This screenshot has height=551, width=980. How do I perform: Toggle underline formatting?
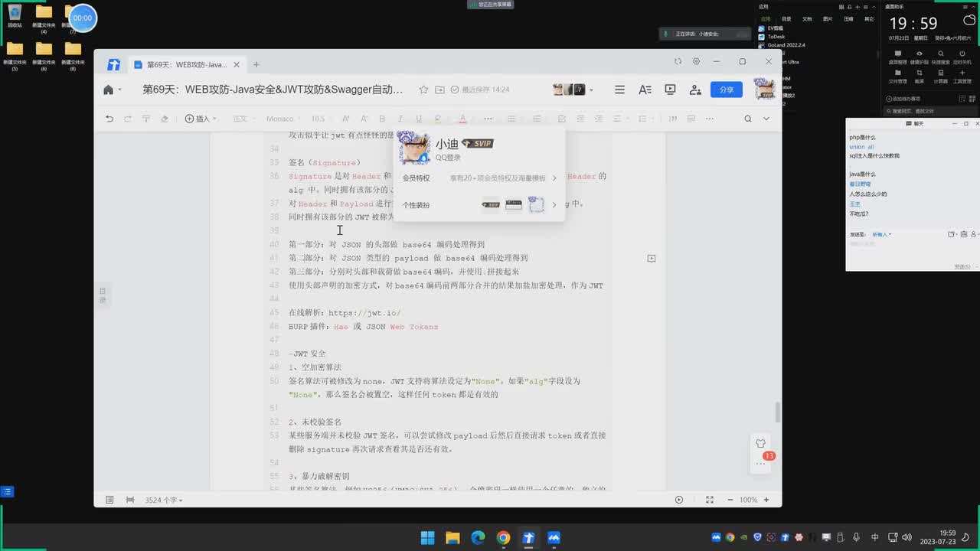coord(419,119)
